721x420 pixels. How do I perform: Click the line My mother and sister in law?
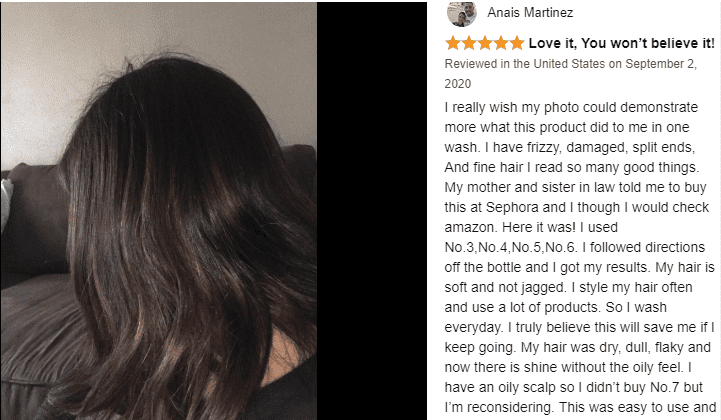tap(575, 188)
